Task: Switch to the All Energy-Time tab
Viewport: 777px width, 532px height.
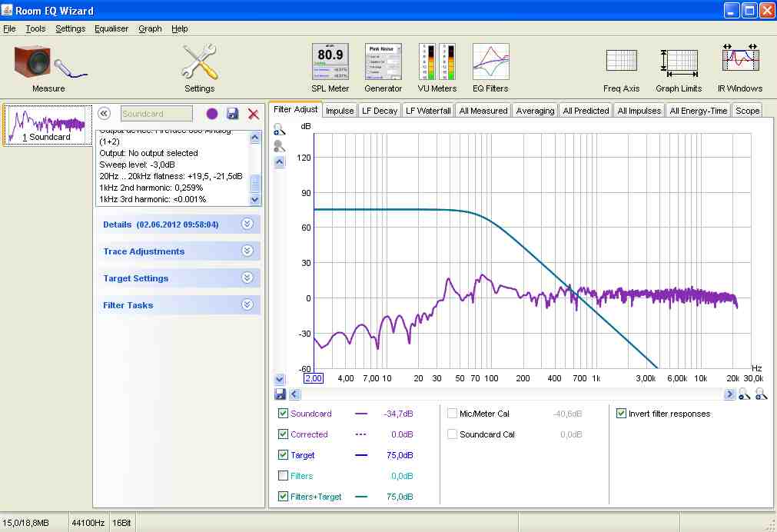Action: (x=698, y=111)
